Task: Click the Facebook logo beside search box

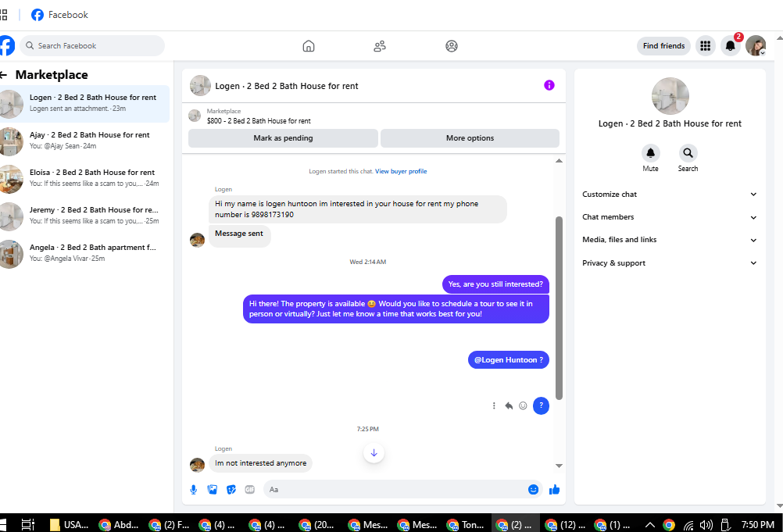Action: pos(6,45)
